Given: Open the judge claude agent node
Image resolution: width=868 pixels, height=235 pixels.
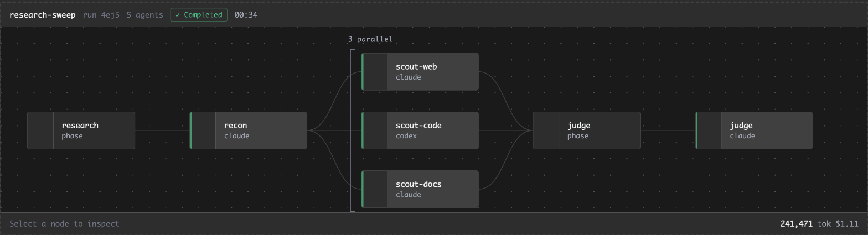Looking at the screenshot, I should [754, 130].
